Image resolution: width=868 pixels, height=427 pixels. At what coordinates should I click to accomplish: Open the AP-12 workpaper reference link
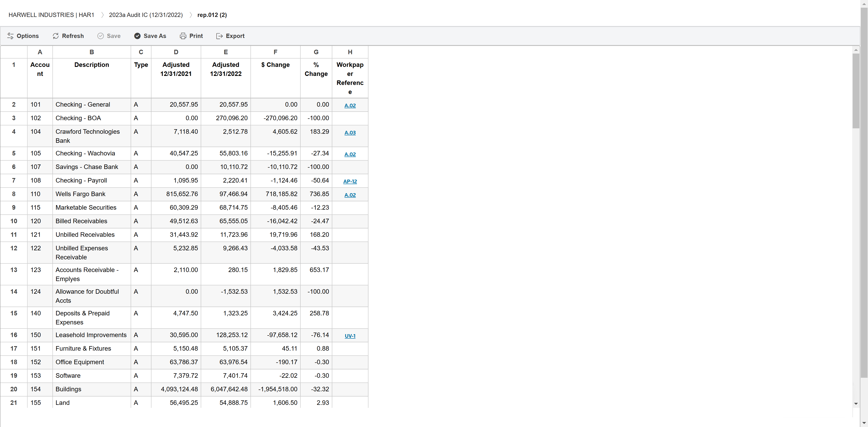pyautogui.click(x=350, y=181)
